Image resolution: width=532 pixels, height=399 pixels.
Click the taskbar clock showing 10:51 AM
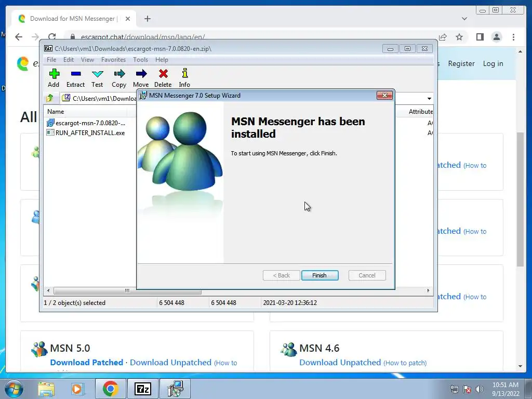pos(505,389)
